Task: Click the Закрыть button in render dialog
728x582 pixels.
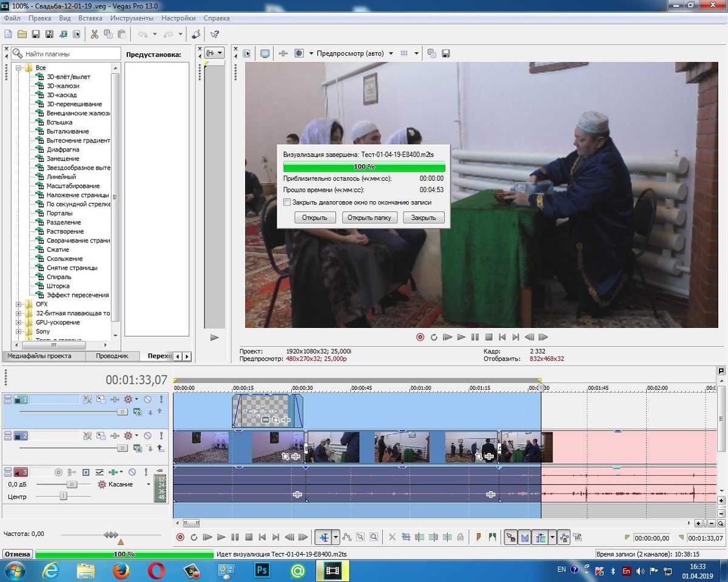Action: pos(423,218)
